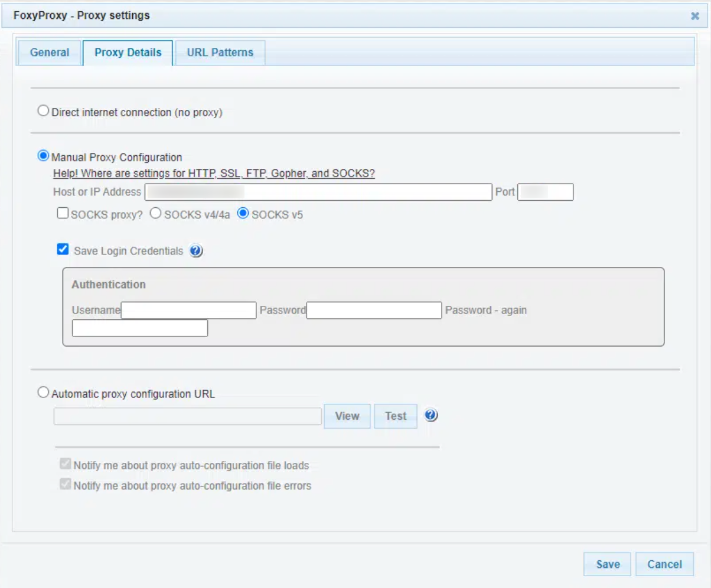This screenshot has height=588, width=711.
Task: Choose SOCKS v4/4a radio button
Action: [155, 214]
